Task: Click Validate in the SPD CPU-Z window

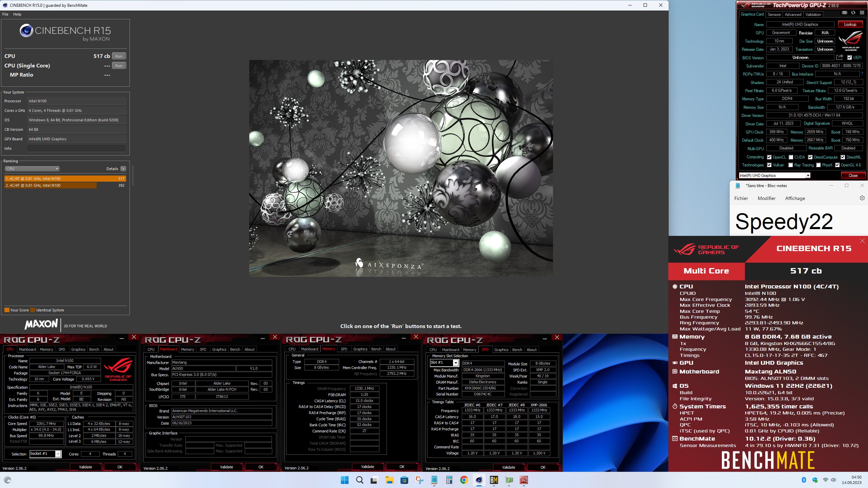Action: pos(509,467)
